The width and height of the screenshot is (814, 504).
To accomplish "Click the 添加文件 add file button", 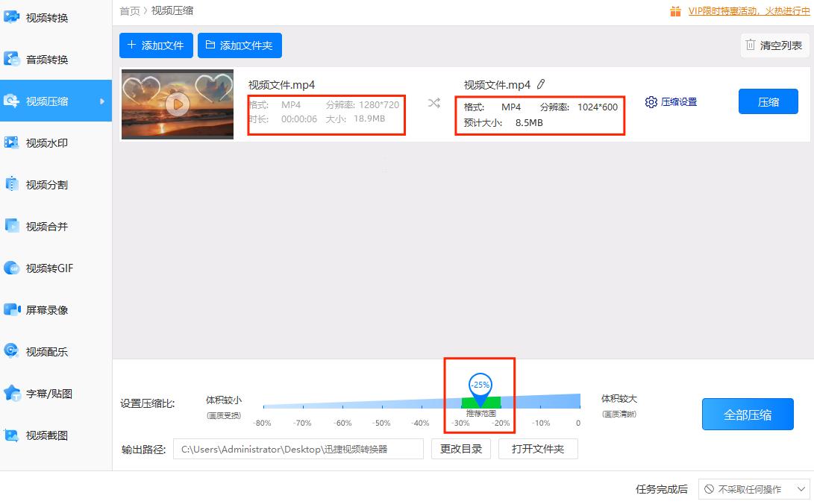I will pos(155,45).
